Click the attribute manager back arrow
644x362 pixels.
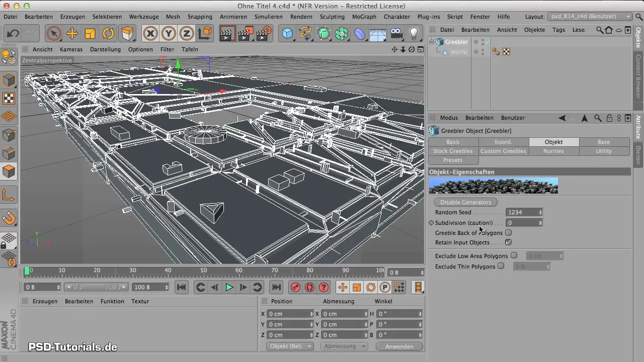[562, 118]
